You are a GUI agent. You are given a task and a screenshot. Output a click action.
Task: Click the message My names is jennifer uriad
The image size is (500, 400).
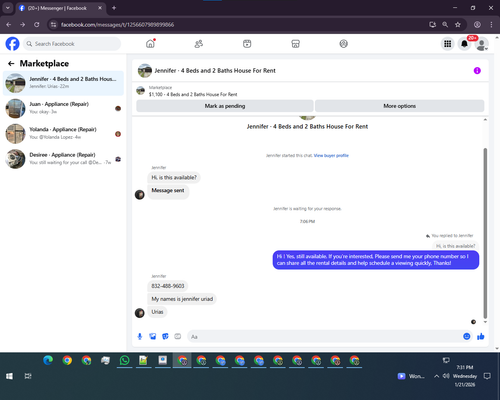click(182, 299)
